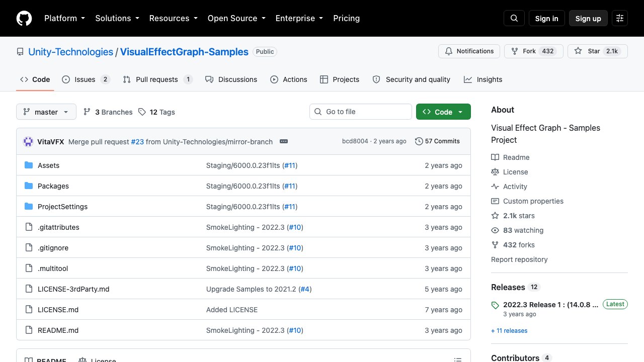View the 57 Commits history
The height and width of the screenshot is (362, 644).
(437, 141)
